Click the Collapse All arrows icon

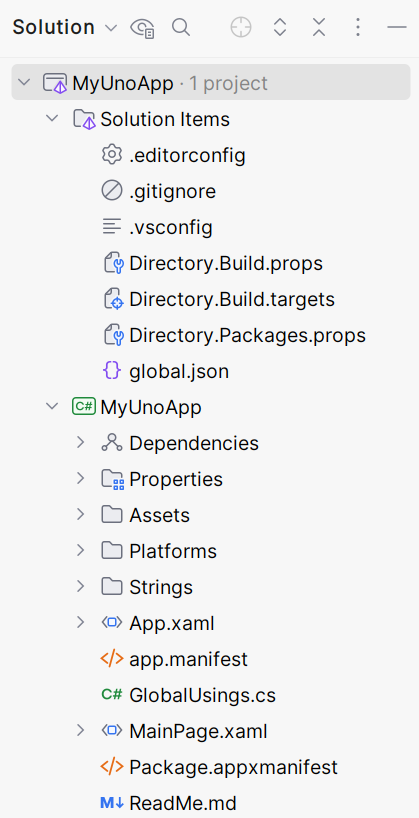[319, 27]
